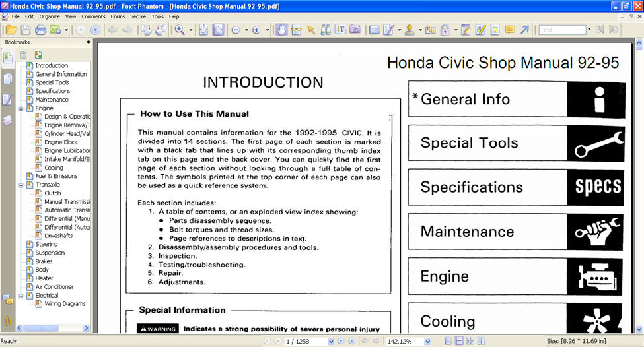The width and height of the screenshot is (644, 347).
Task: Open the Tools menu
Action: click(158, 16)
